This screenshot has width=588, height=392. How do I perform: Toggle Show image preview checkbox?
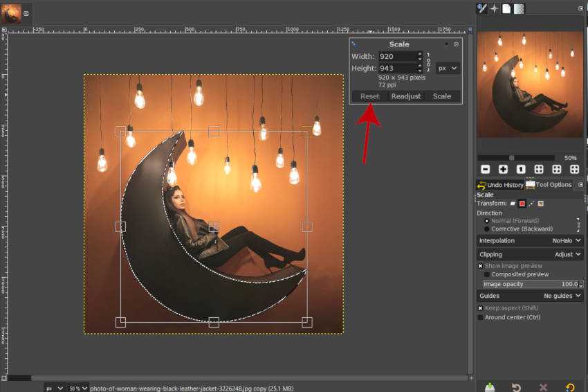tap(481, 266)
